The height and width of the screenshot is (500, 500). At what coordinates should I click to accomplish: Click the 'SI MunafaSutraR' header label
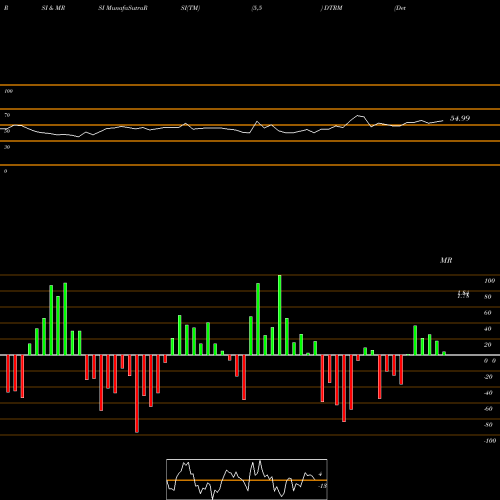[x=123, y=8]
